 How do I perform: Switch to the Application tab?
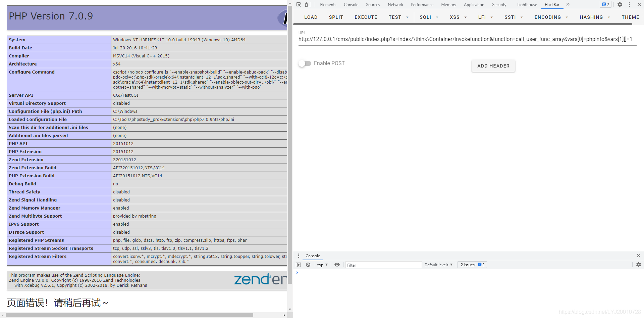[474, 5]
